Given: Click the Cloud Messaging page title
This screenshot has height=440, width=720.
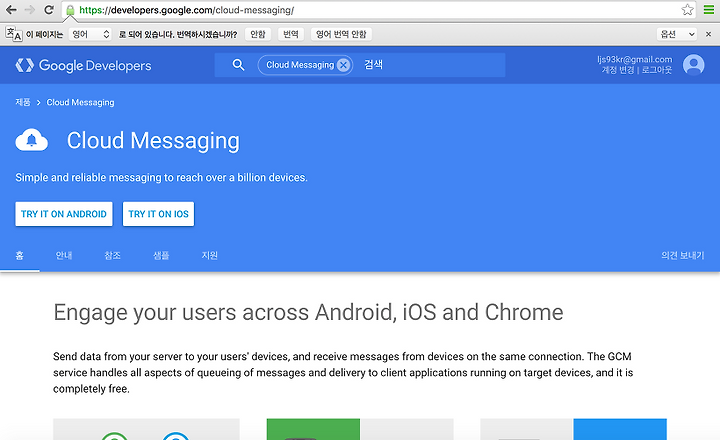Looking at the screenshot, I should [153, 141].
